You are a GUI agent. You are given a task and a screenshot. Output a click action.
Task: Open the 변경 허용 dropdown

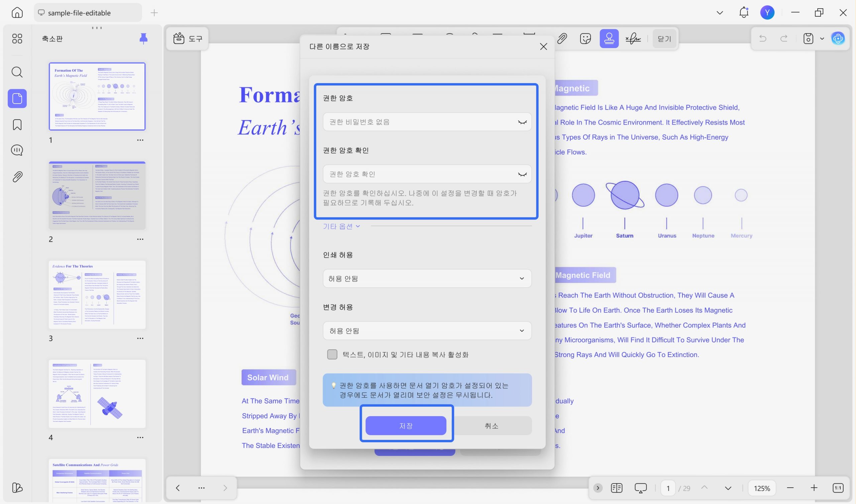coord(427,331)
